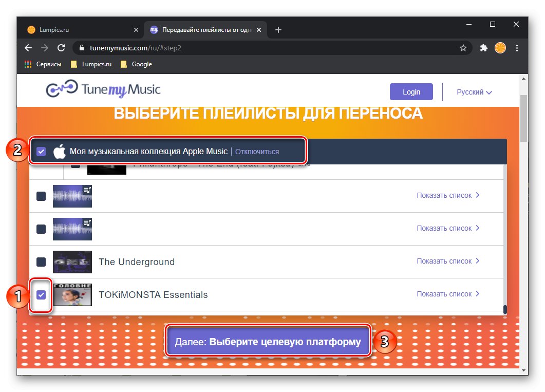Click the Отключиться link

[x=257, y=152]
